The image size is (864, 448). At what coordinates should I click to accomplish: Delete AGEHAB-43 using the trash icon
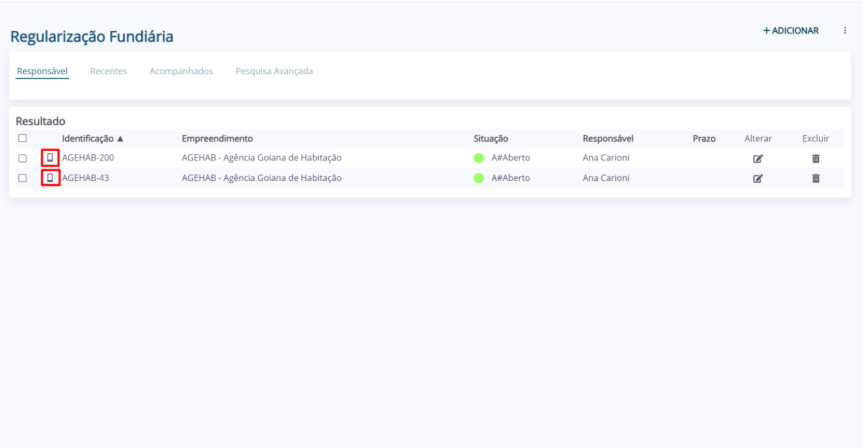click(x=816, y=179)
